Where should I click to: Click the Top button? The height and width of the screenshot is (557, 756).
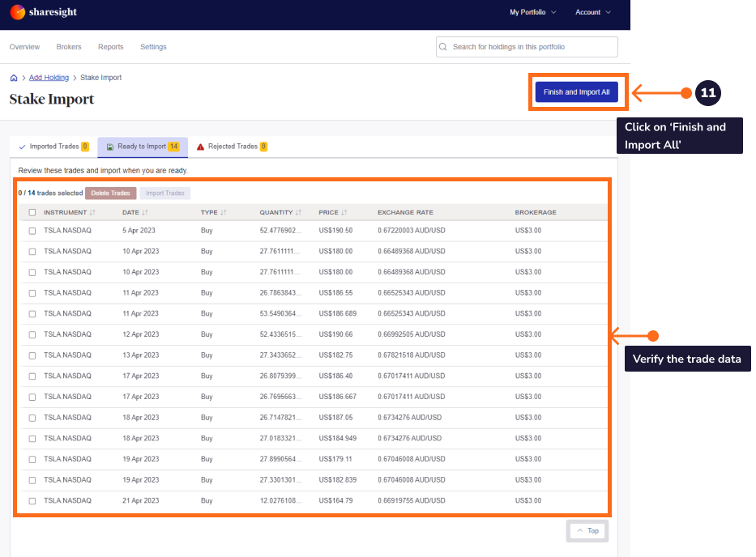(x=587, y=530)
